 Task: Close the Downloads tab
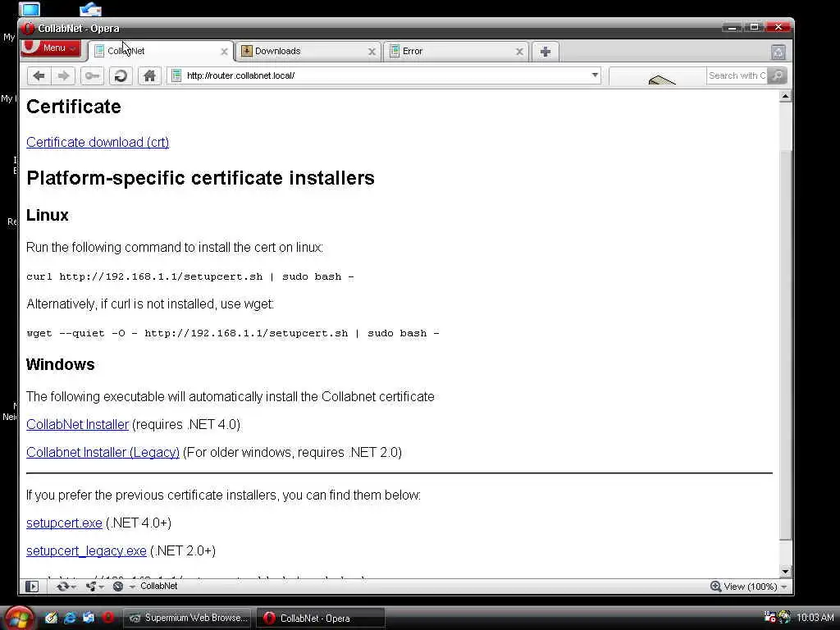tap(372, 52)
